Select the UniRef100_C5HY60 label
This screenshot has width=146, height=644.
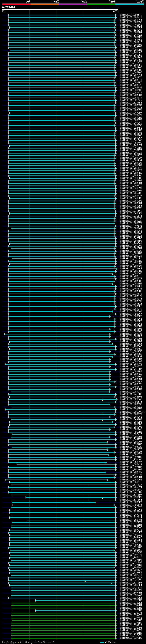pos(131,595)
